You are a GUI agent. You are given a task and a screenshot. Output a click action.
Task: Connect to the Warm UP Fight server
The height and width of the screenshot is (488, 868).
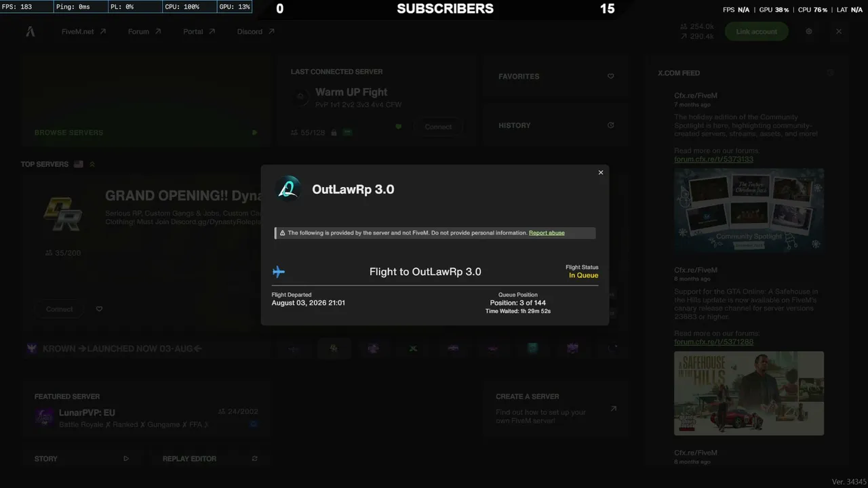438,127
